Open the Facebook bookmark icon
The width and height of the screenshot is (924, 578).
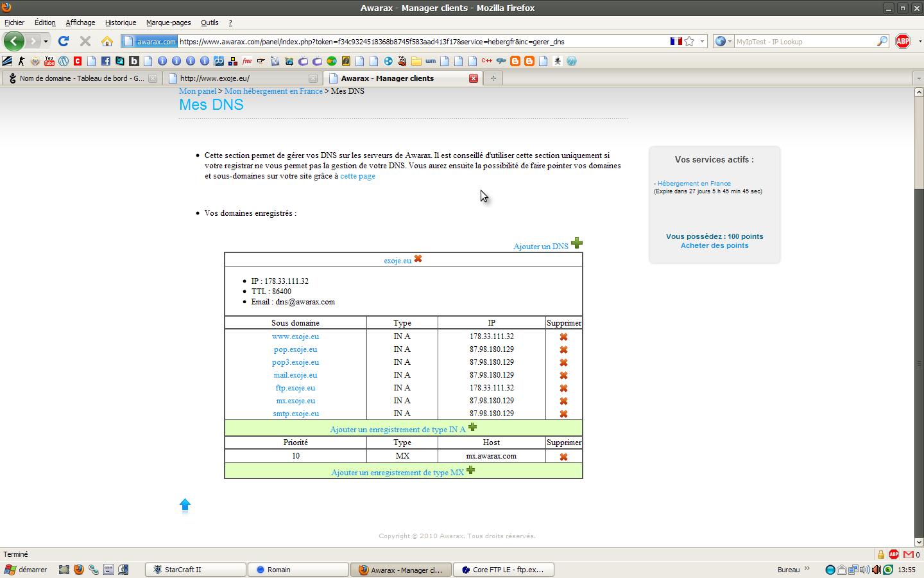coord(106,61)
